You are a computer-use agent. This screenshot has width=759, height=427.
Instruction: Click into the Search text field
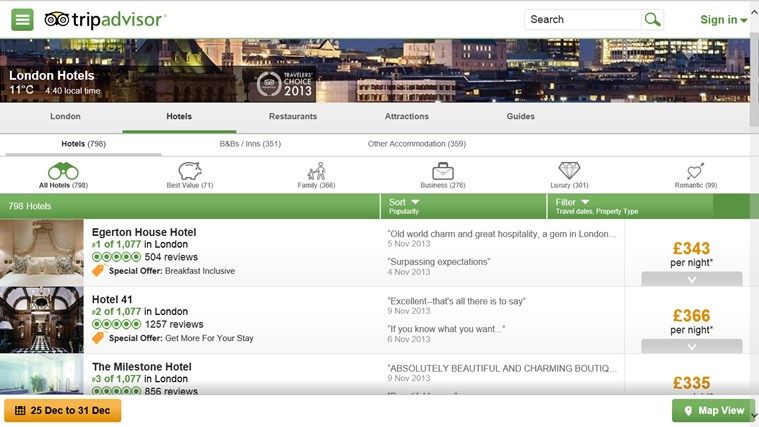pyautogui.click(x=582, y=20)
